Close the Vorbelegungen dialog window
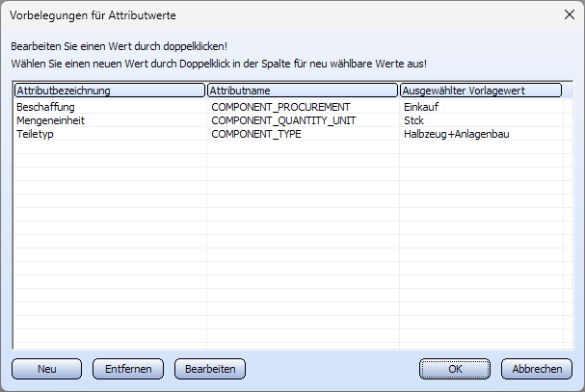The width and height of the screenshot is (585, 392). (570, 14)
